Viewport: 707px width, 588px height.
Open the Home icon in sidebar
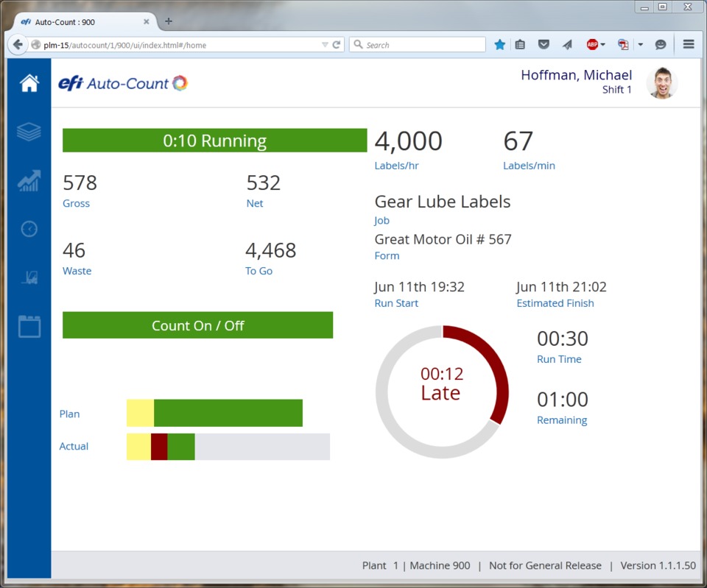tap(29, 83)
